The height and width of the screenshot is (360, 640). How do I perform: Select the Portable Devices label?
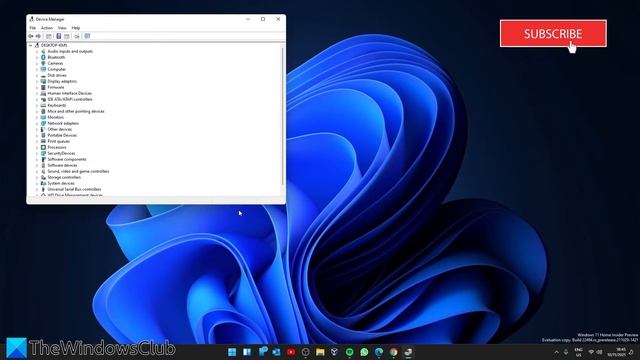pyautogui.click(x=62, y=136)
